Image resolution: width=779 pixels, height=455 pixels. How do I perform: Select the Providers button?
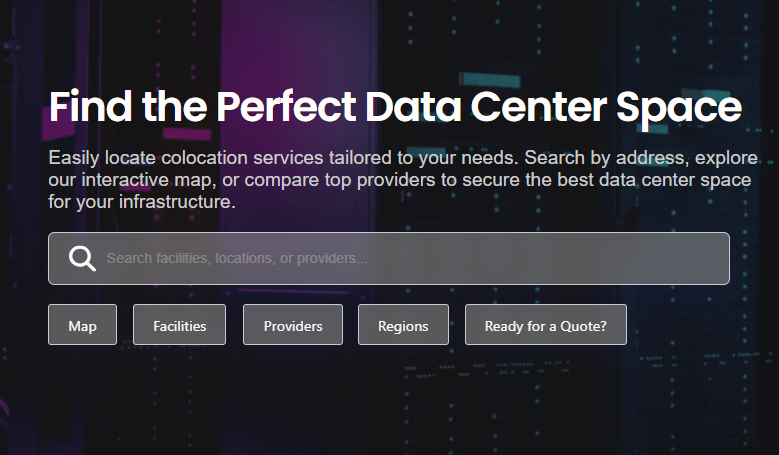[293, 326]
